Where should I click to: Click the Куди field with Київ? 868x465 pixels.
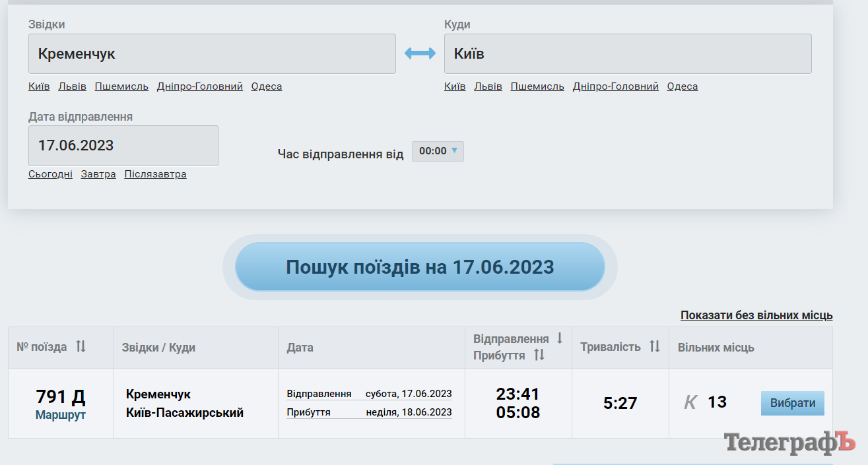627,53
